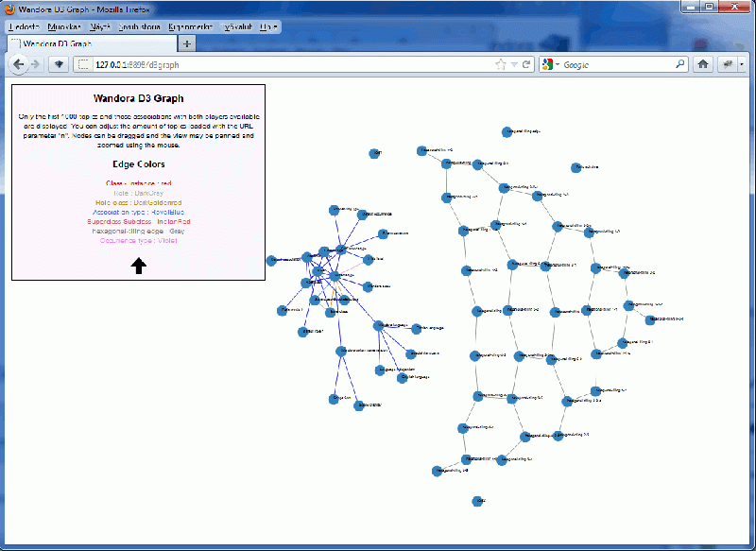
Task: Open a new tab with the plus button
Action: click(187, 43)
